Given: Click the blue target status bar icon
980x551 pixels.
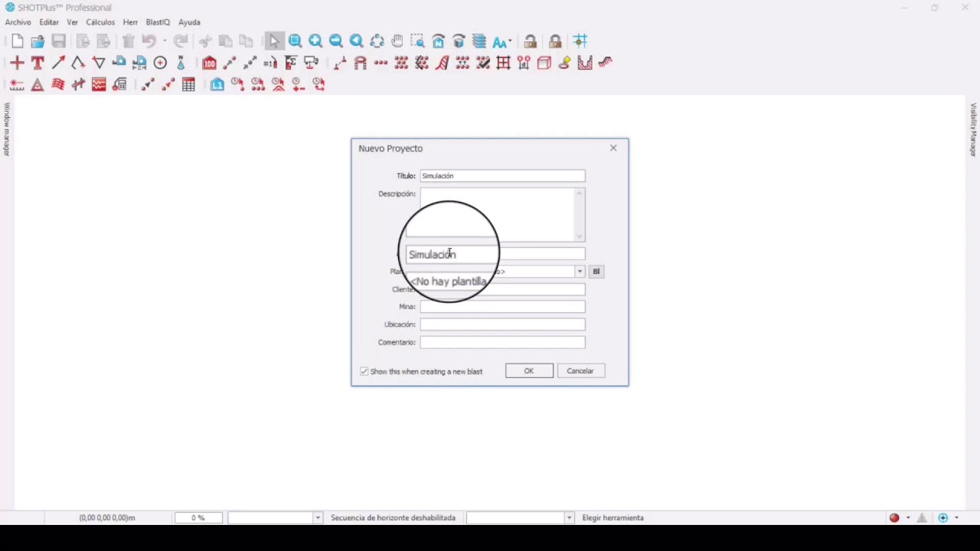Looking at the screenshot, I should 943,518.
